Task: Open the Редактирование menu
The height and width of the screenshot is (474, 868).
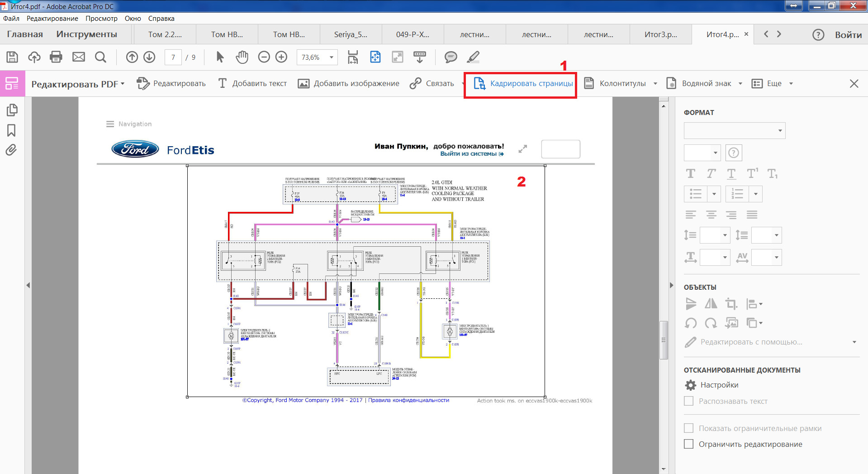Action: click(52, 19)
